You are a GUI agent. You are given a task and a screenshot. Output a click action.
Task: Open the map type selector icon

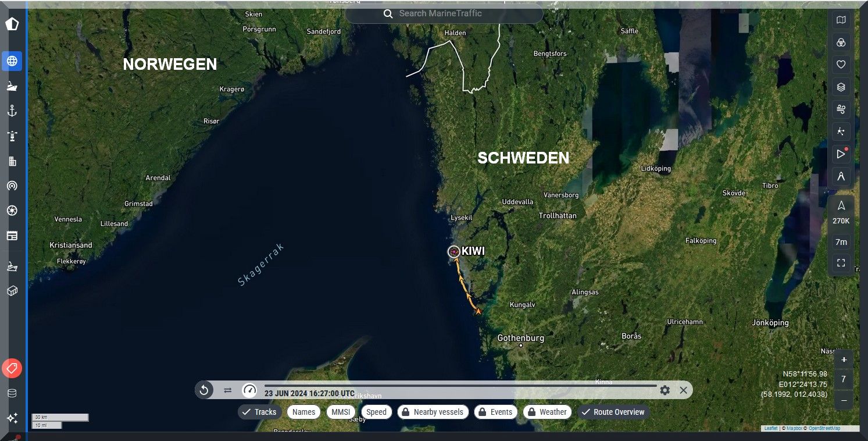(x=841, y=20)
